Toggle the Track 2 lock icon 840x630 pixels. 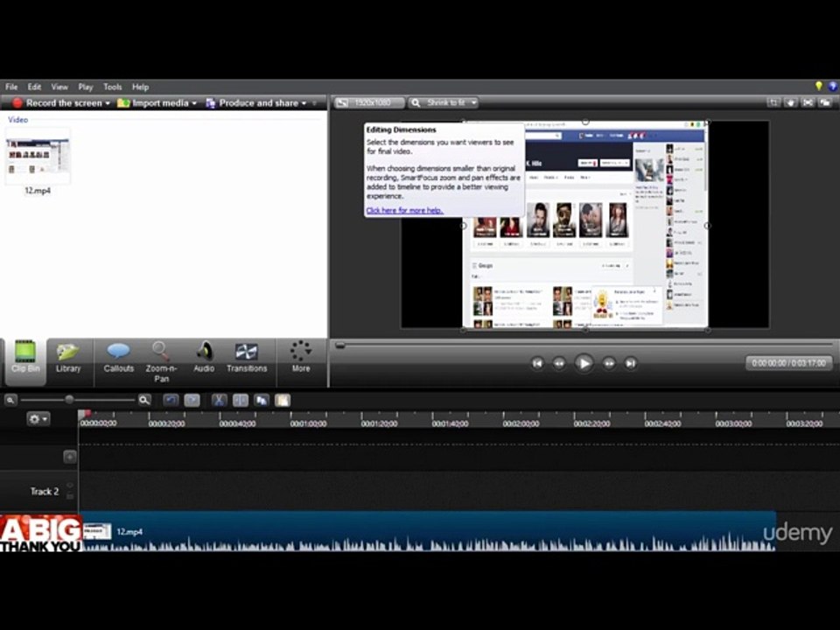70,496
